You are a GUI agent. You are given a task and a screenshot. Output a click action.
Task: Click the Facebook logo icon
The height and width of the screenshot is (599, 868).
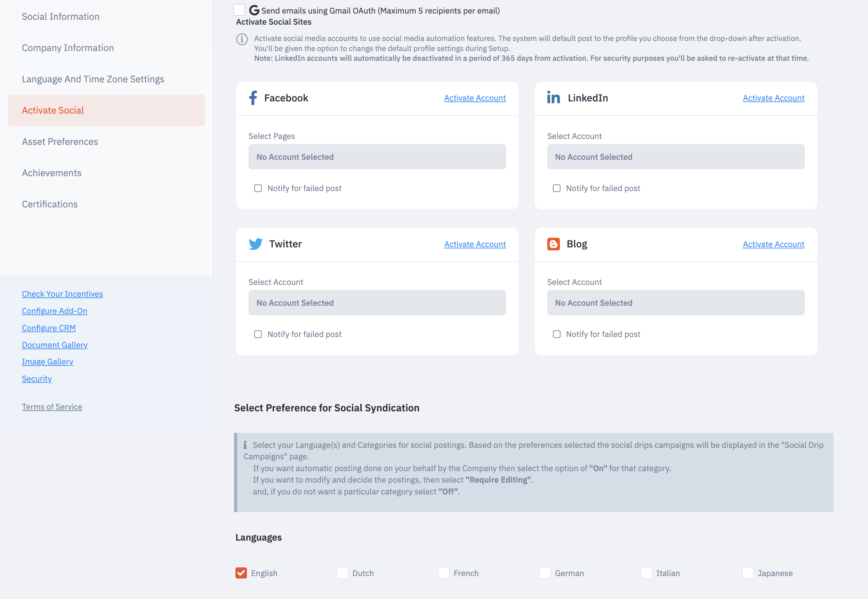click(253, 98)
